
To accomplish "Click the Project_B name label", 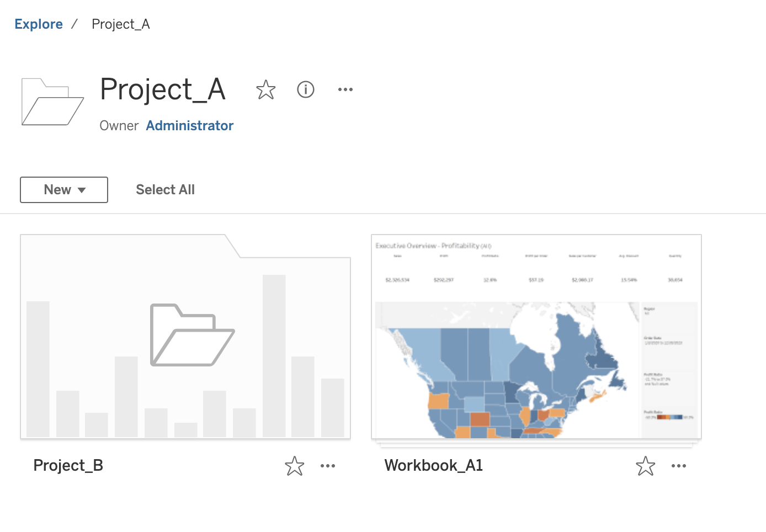I will tap(68, 466).
